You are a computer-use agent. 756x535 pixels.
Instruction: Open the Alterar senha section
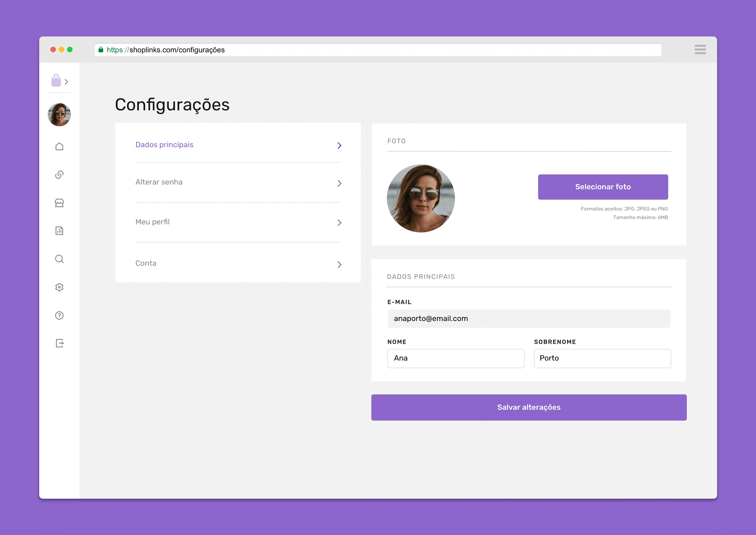[x=159, y=182]
